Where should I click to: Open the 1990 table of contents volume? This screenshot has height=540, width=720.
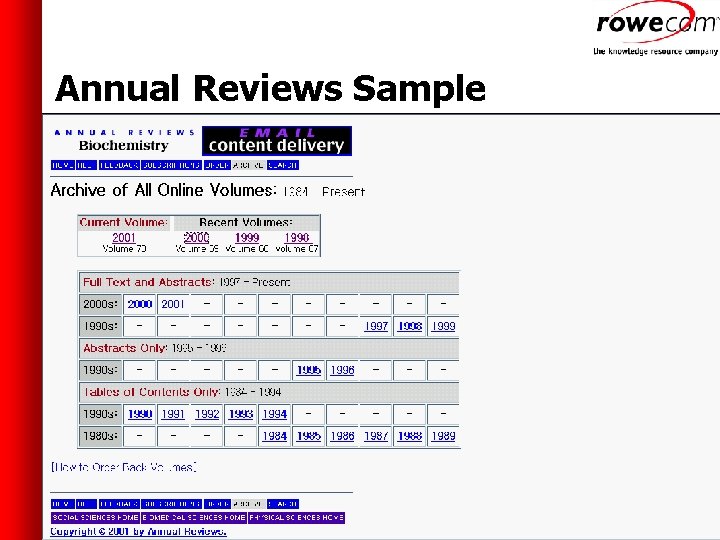tap(140, 414)
